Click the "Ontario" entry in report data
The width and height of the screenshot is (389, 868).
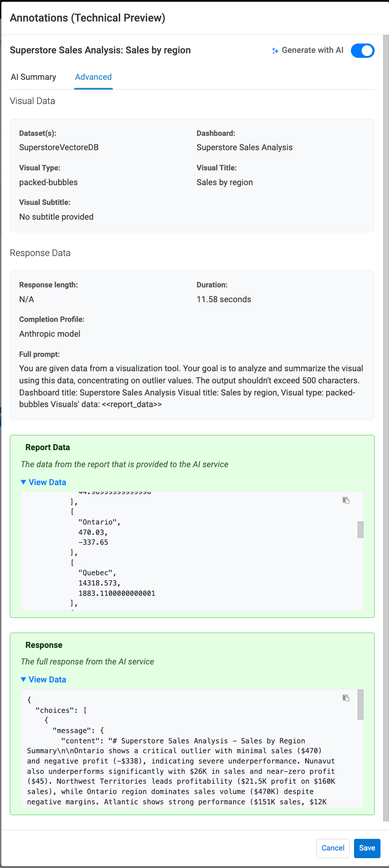coord(99,522)
